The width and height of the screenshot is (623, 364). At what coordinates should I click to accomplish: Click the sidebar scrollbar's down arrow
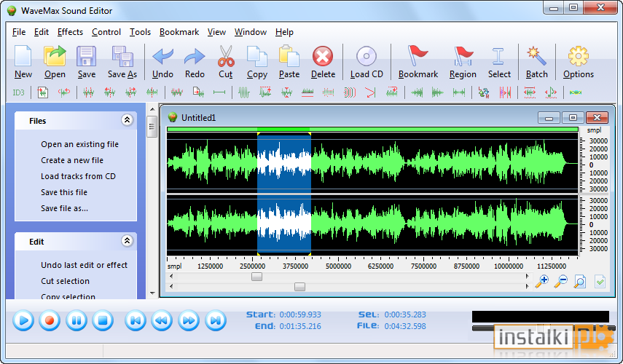[x=152, y=293]
